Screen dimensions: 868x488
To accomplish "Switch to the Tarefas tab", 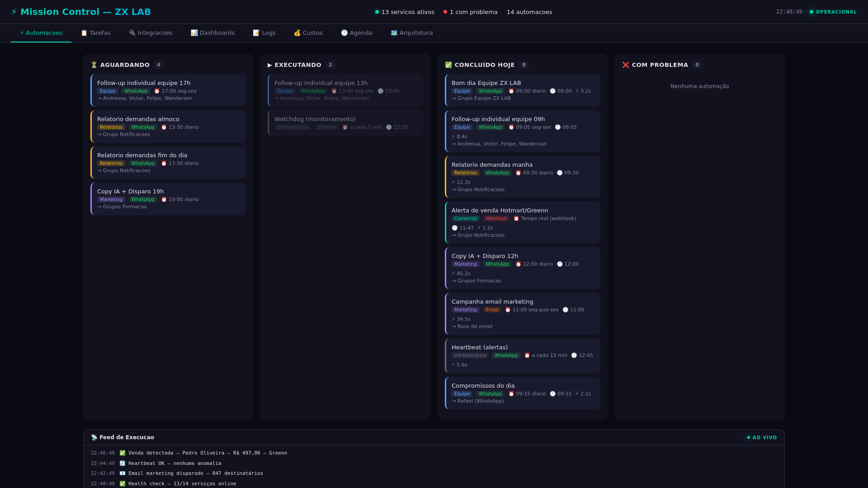I will click(x=95, y=33).
